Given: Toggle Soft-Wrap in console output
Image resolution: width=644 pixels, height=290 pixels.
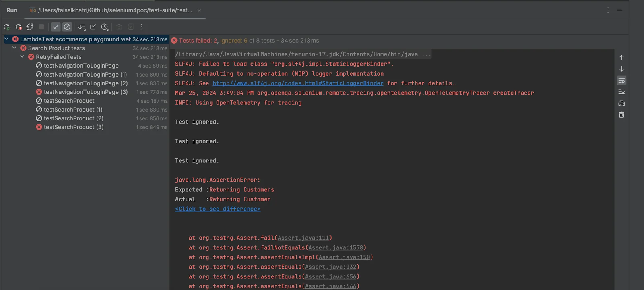Looking at the screenshot, I should [x=621, y=81].
